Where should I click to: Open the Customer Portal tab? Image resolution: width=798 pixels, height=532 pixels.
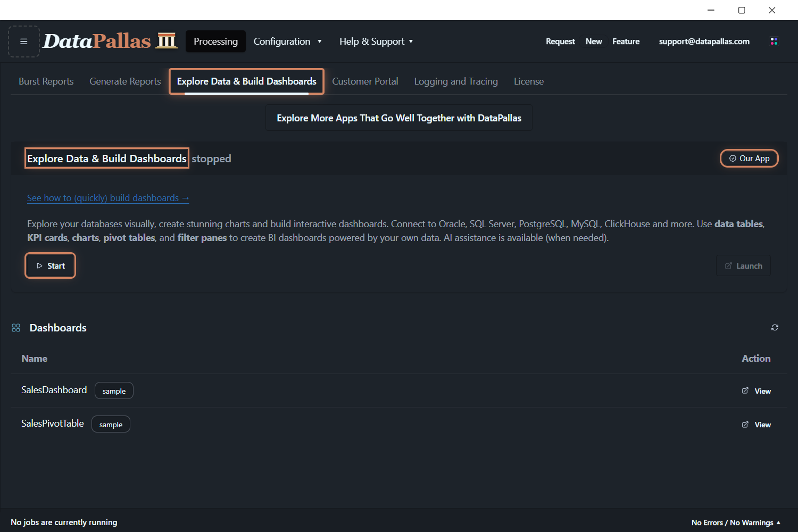coord(365,81)
